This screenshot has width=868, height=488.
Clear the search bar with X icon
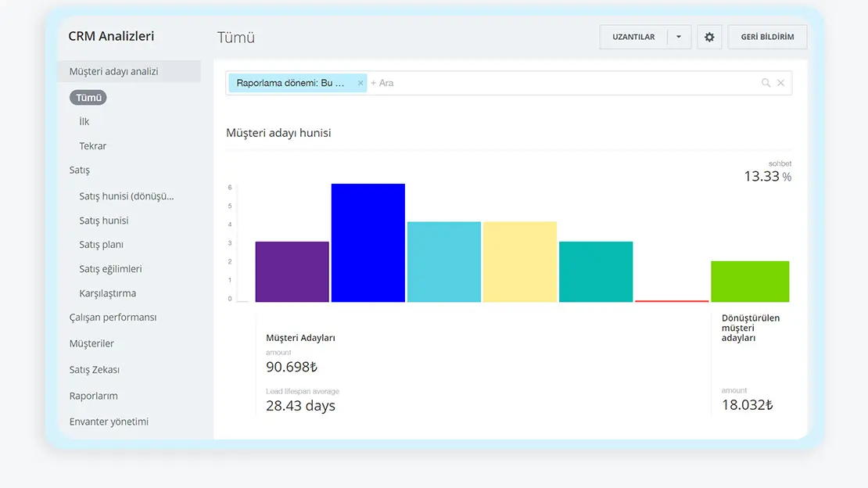click(x=780, y=83)
